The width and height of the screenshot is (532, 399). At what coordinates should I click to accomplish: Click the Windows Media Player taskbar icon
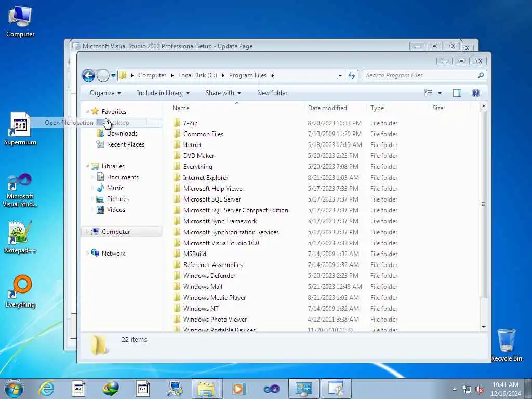[238, 389]
